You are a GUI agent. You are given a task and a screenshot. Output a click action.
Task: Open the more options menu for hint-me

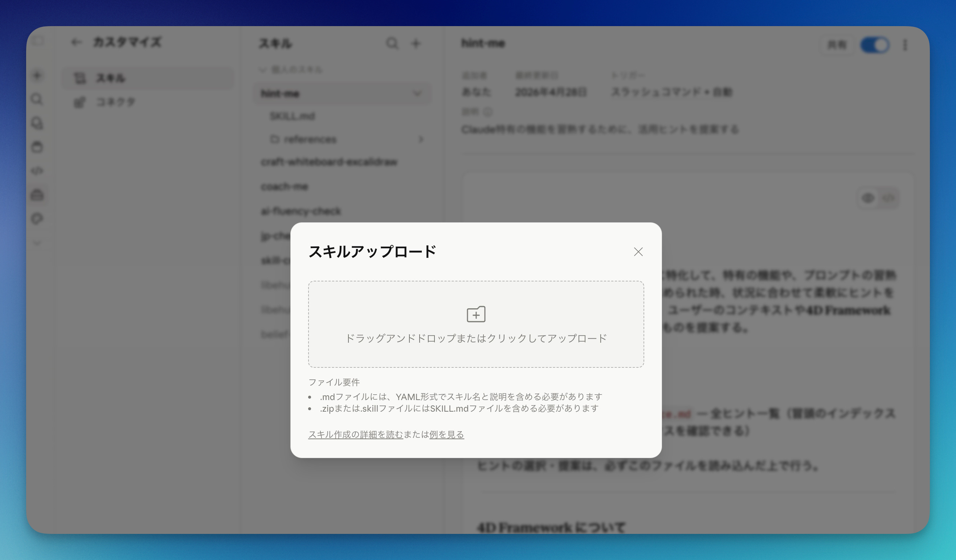coord(906,45)
